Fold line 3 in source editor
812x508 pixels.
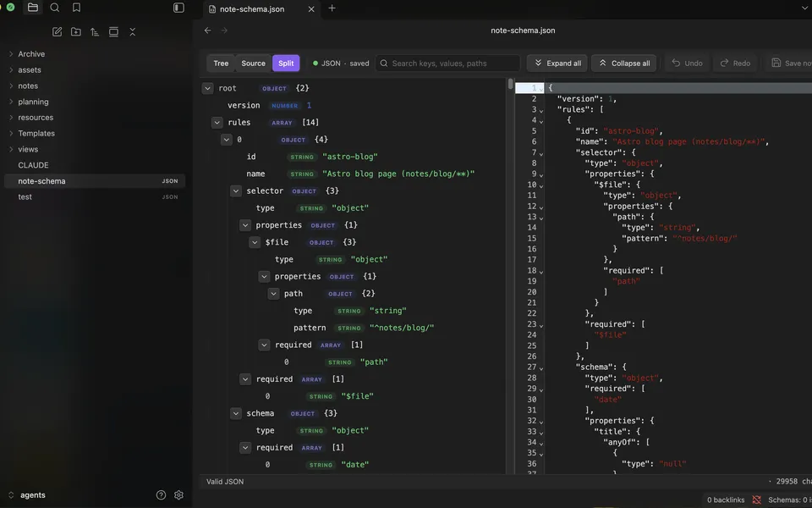[x=540, y=110]
